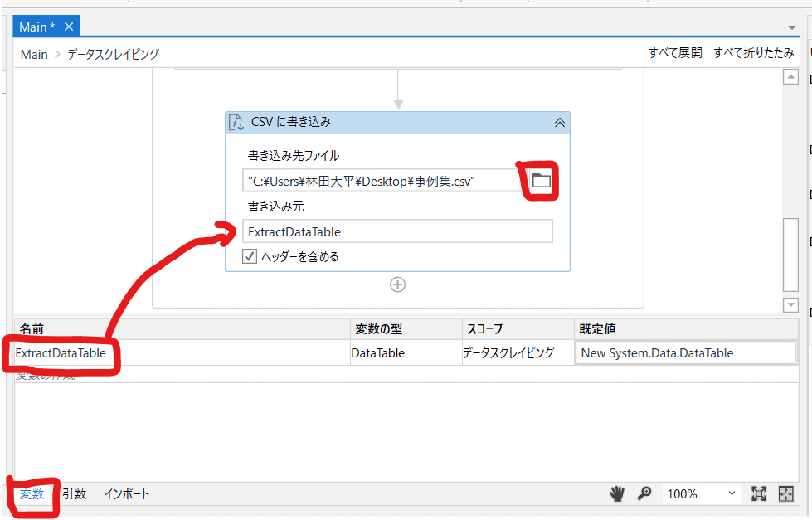Click the scope cell データスクレイピング
Screen dimensions: 812x520
(x=508, y=352)
